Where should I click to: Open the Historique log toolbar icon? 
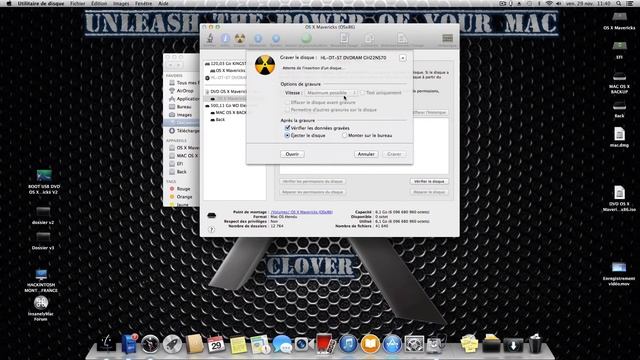(447, 38)
